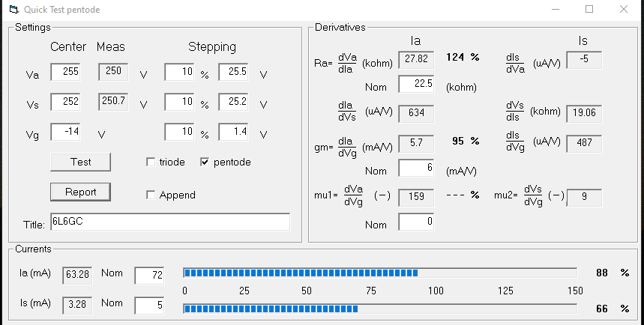
Task: Click the Vg stepping voltage field 1.4
Action: tap(233, 133)
